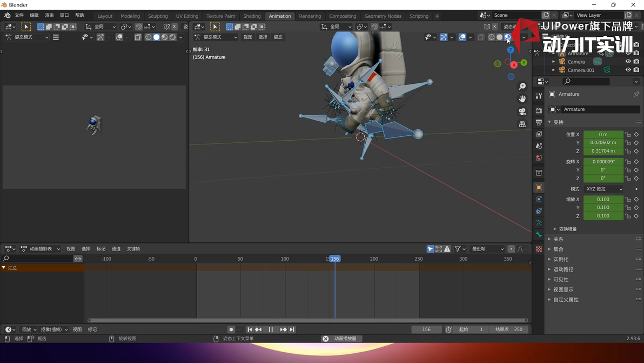Open the 动画摄影表 editor mode dropdown
This screenshot has width=644, height=363.
point(41,249)
